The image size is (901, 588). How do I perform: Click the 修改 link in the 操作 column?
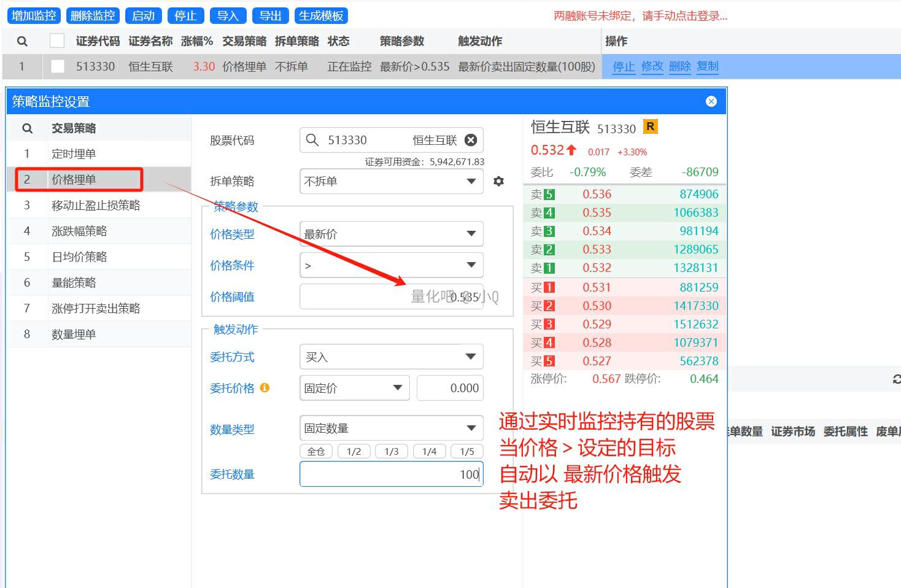(652, 66)
